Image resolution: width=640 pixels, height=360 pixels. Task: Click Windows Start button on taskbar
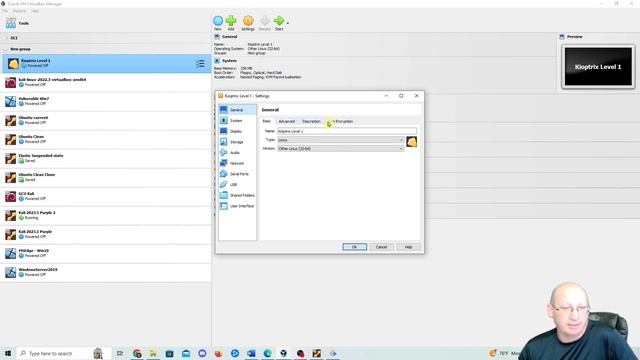coord(8,353)
